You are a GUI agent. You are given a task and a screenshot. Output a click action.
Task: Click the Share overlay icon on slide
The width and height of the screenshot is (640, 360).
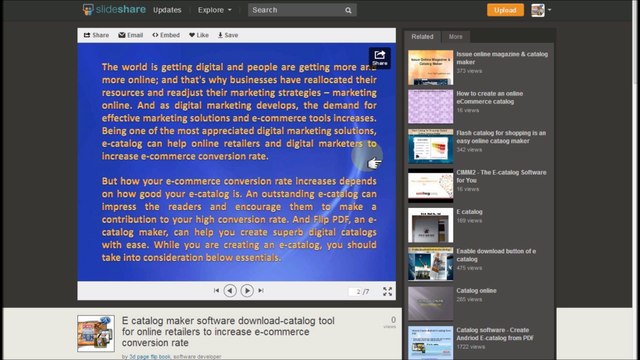(380, 58)
